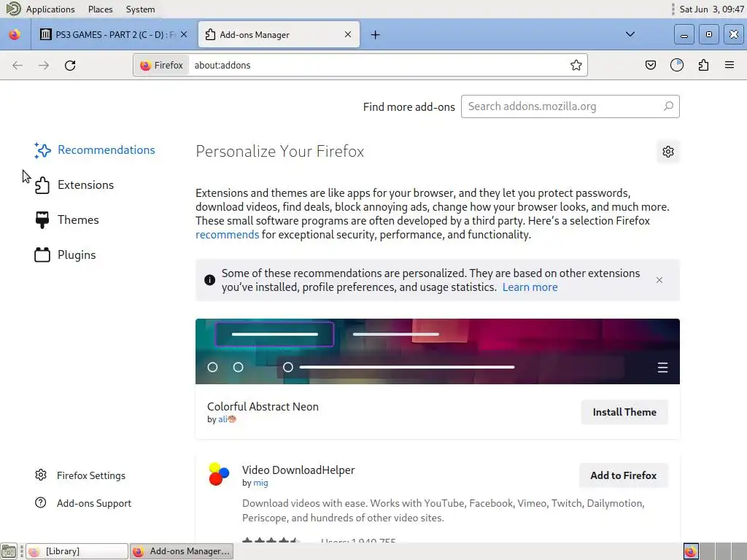Click the Firefox logo beside the tabs
This screenshot has height=560, width=747.
coord(15,34)
